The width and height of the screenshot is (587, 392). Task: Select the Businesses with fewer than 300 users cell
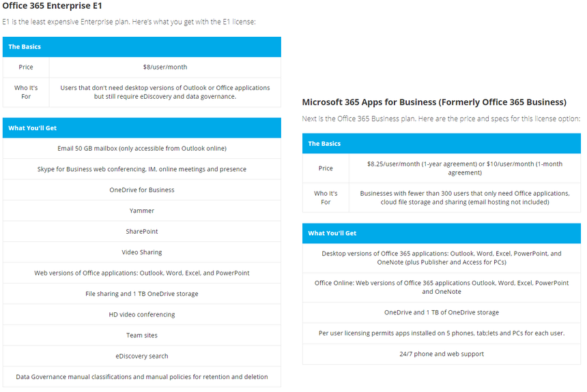click(464, 198)
